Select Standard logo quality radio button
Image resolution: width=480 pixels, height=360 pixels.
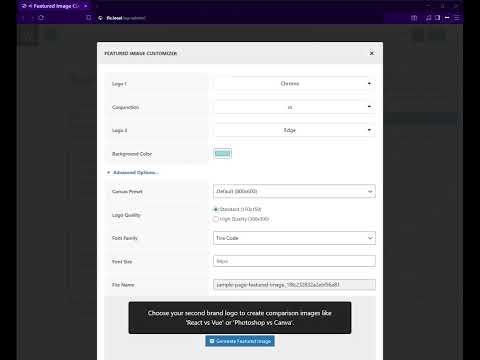click(216, 209)
